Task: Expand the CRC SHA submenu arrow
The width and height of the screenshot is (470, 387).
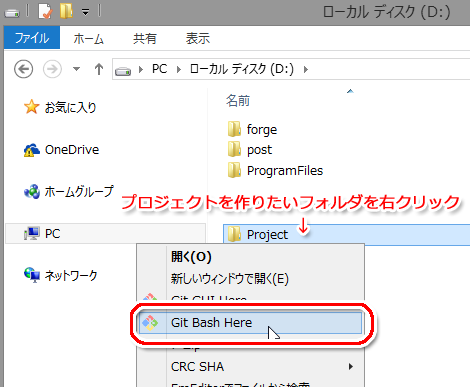Action: point(351,367)
